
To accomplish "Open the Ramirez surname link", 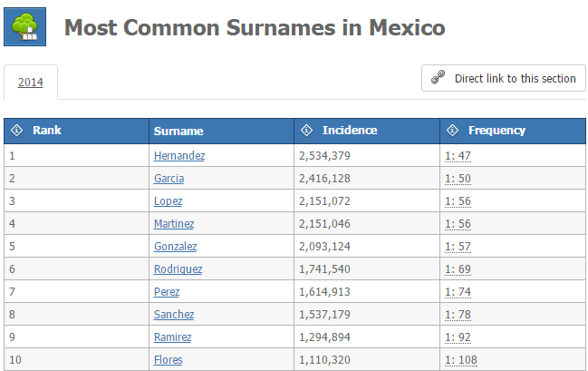I will [172, 337].
